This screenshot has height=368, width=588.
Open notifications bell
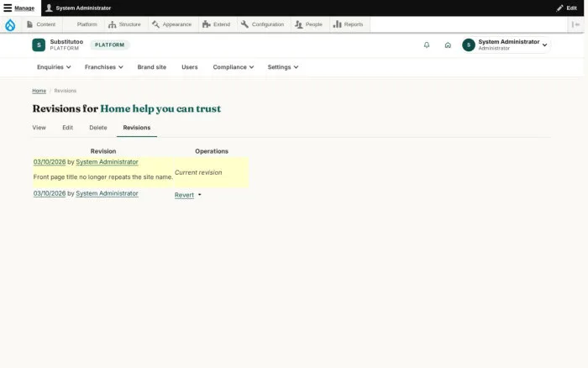(x=427, y=45)
